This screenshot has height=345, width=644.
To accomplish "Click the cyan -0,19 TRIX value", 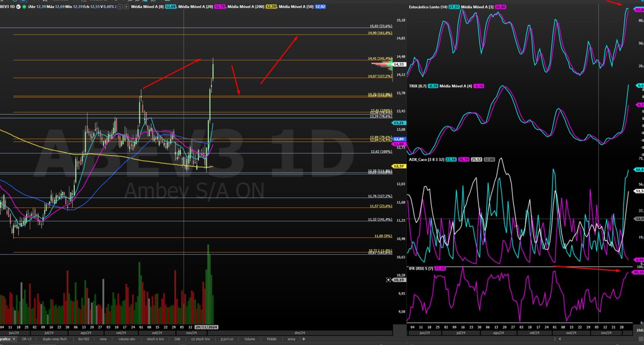I will pyautogui.click(x=433, y=86).
